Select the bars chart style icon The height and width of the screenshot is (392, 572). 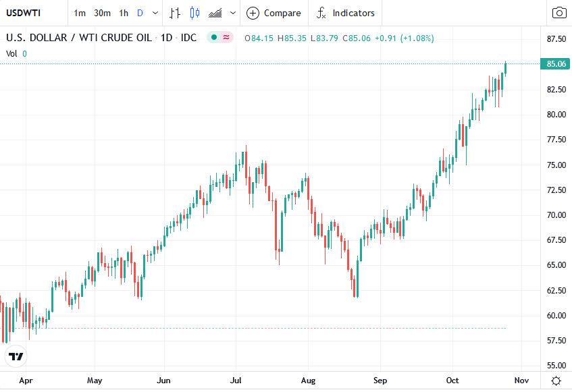pyautogui.click(x=175, y=13)
